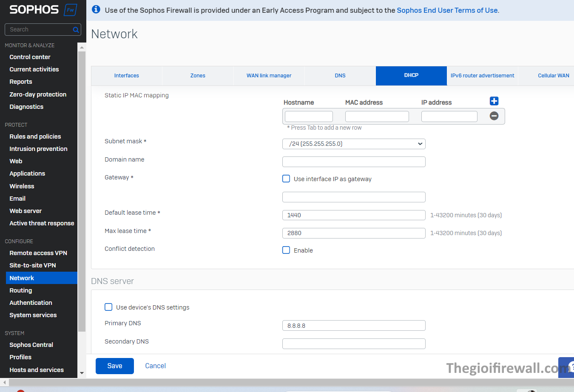The image size is (574, 392).
Task: Click the info icon in banner
Action: point(96,9)
